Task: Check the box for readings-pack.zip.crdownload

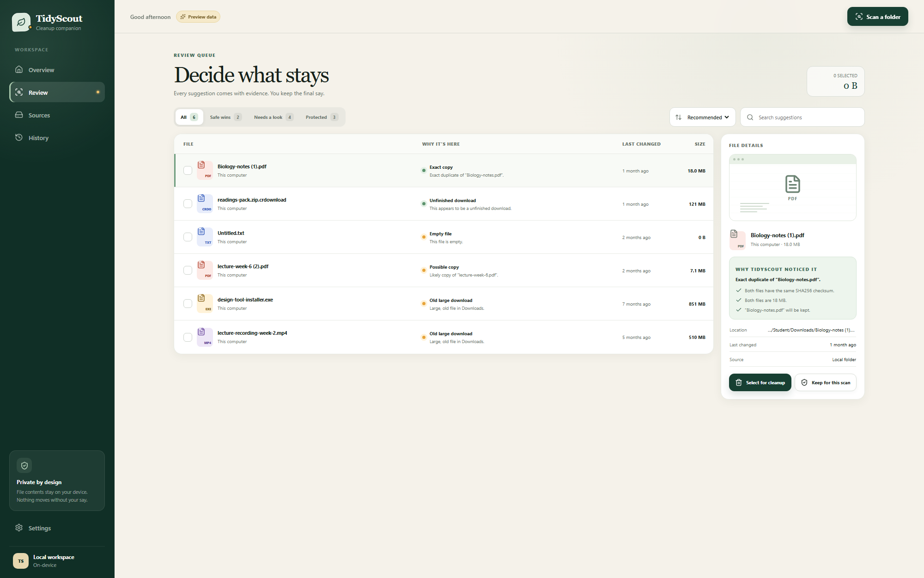Action: point(188,203)
